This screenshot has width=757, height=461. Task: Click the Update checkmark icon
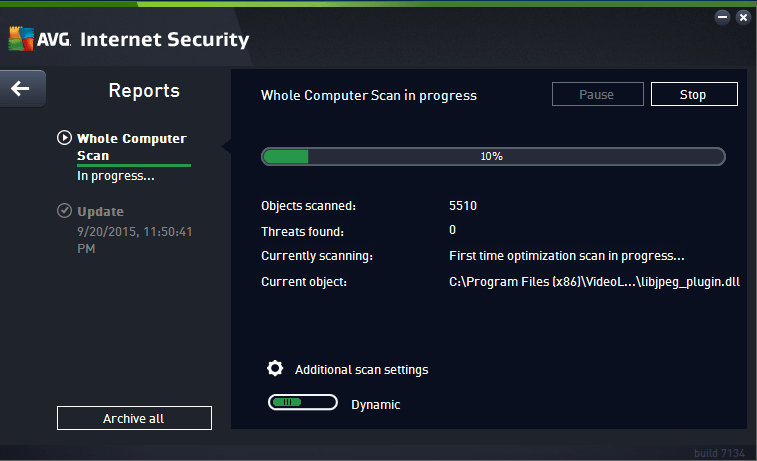point(64,211)
